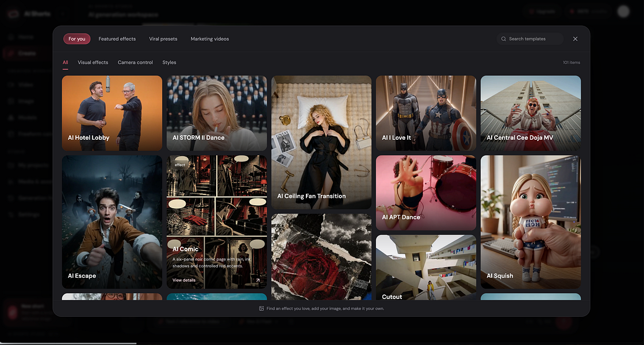Click the effect badge on AI Comic

180,164
